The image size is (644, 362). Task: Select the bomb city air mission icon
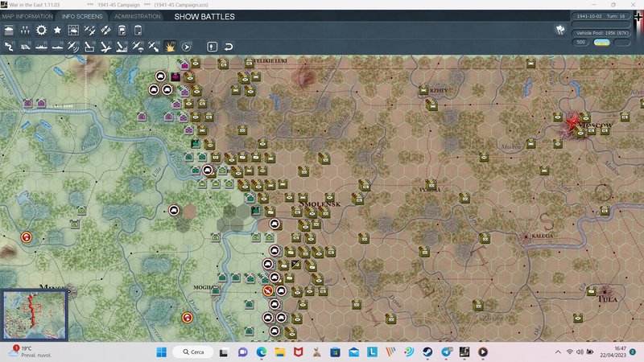(x=122, y=47)
